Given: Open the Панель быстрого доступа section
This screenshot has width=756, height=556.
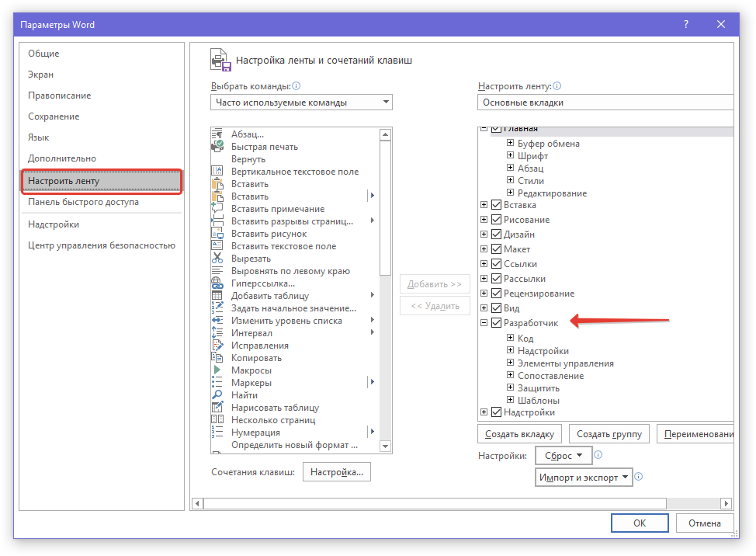Looking at the screenshot, I should pos(83,202).
